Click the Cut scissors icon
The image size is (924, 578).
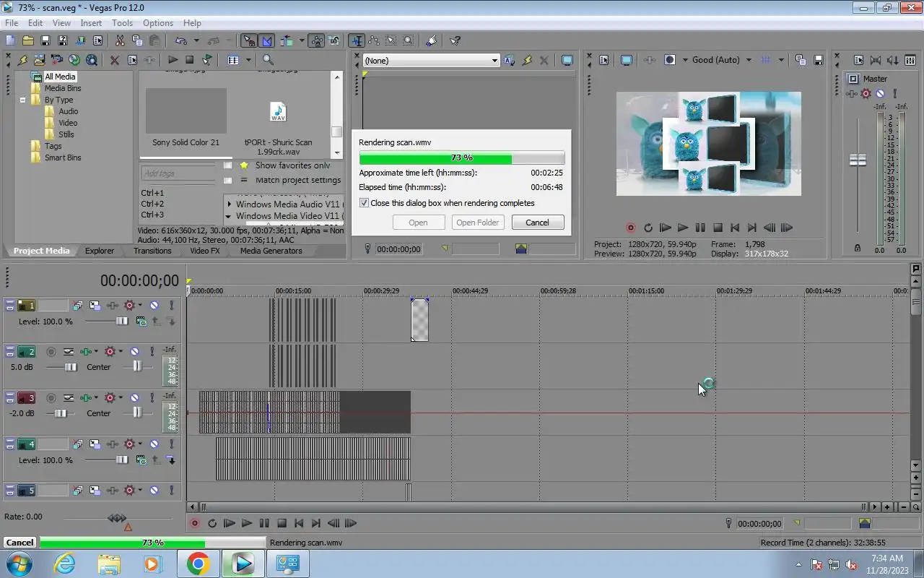click(x=119, y=40)
